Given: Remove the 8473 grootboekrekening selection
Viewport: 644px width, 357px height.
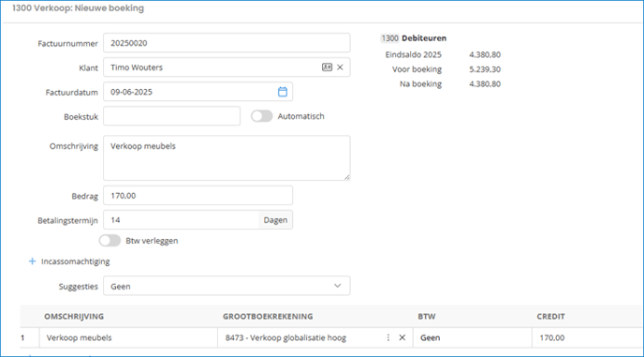Looking at the screenshot, I should tap(402, 337).
